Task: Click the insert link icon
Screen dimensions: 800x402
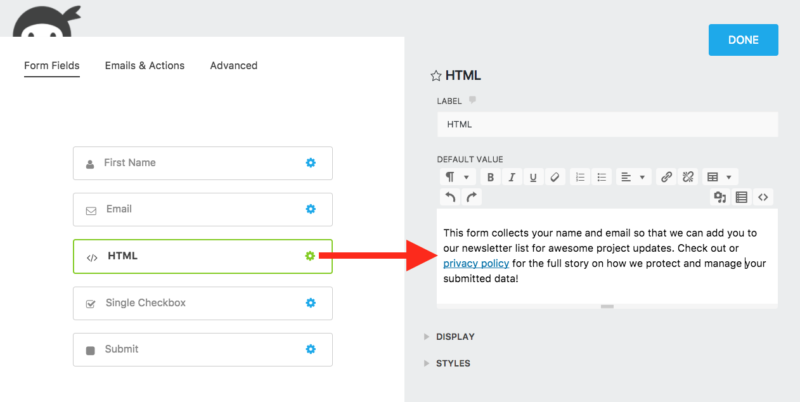Action: pyautogui.click(x=666, y=177)
